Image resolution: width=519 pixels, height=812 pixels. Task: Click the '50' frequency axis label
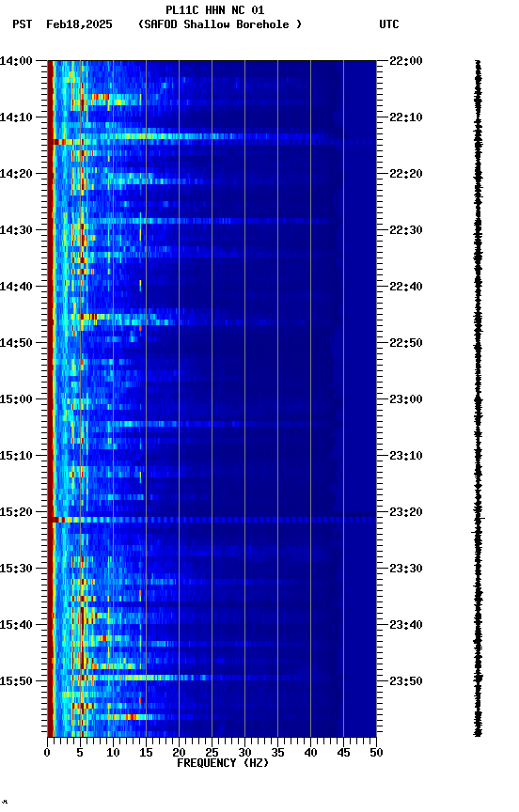(377, 753)
